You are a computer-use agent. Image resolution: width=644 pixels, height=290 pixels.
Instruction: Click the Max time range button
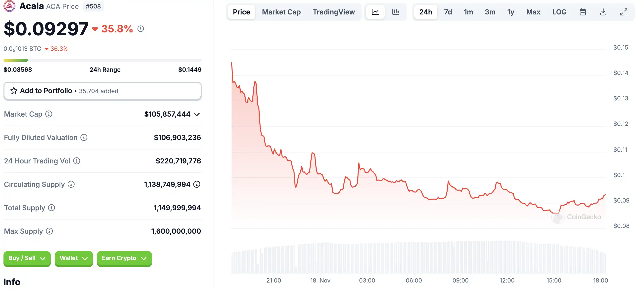point(533,12)
